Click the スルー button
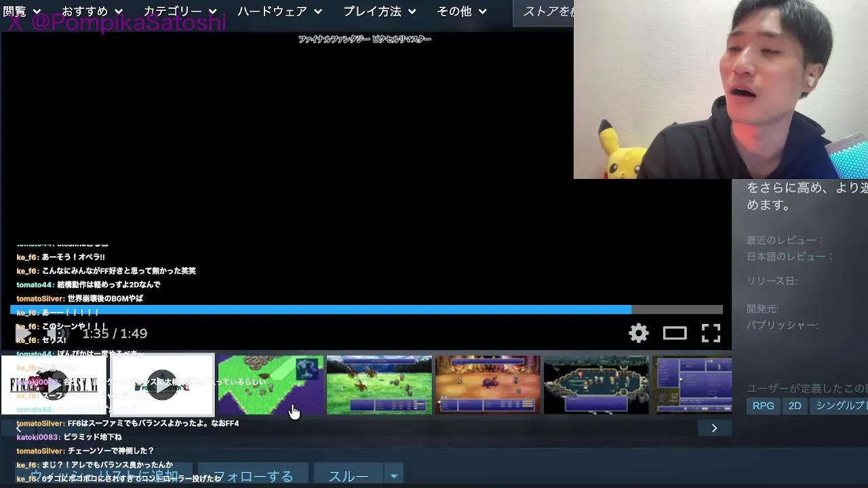868x488 pixels. (349, 476)
